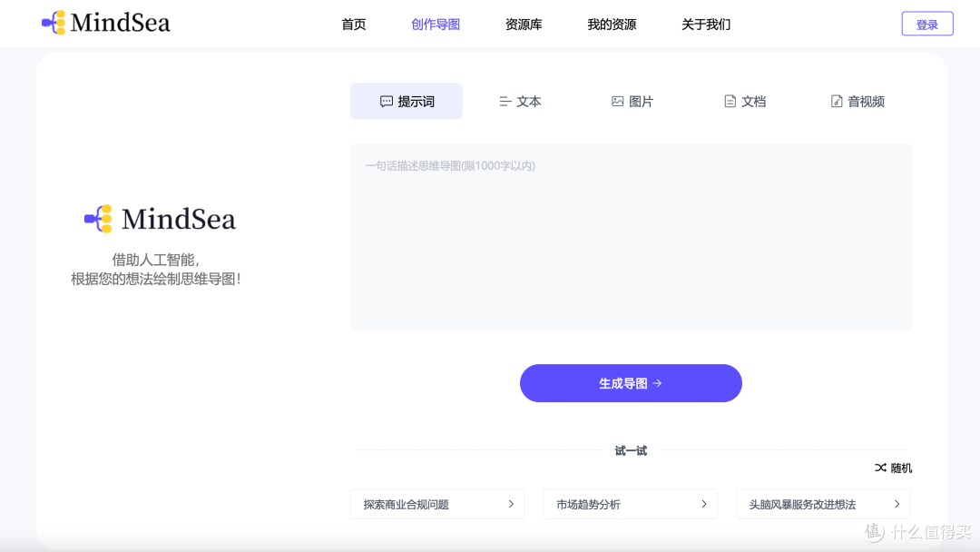Switch to the 图片 tab
980x552 pixels.
click(x=632, y=102)
